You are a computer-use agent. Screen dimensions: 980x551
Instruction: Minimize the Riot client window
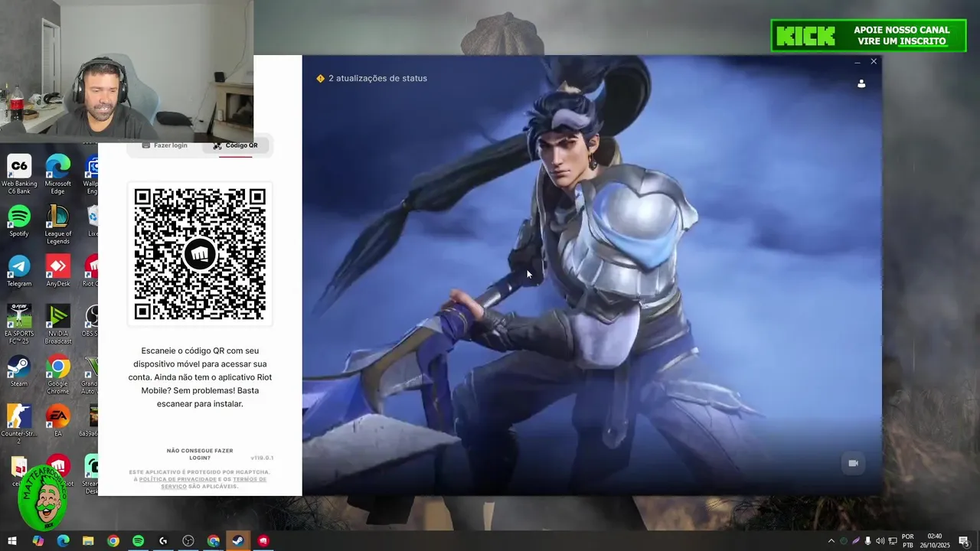[x=857, y=61]
